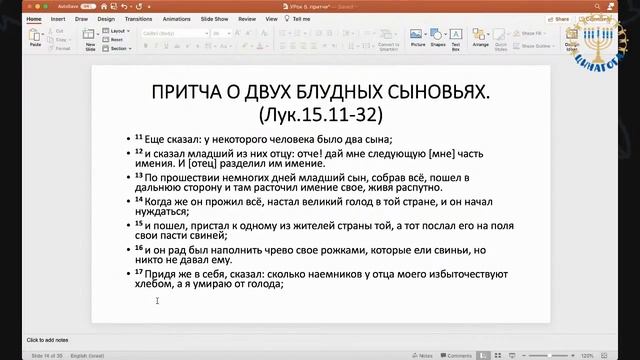Start the Slide Show from the status bar icon
The image size is (640, 360).
tap(512, 356)
